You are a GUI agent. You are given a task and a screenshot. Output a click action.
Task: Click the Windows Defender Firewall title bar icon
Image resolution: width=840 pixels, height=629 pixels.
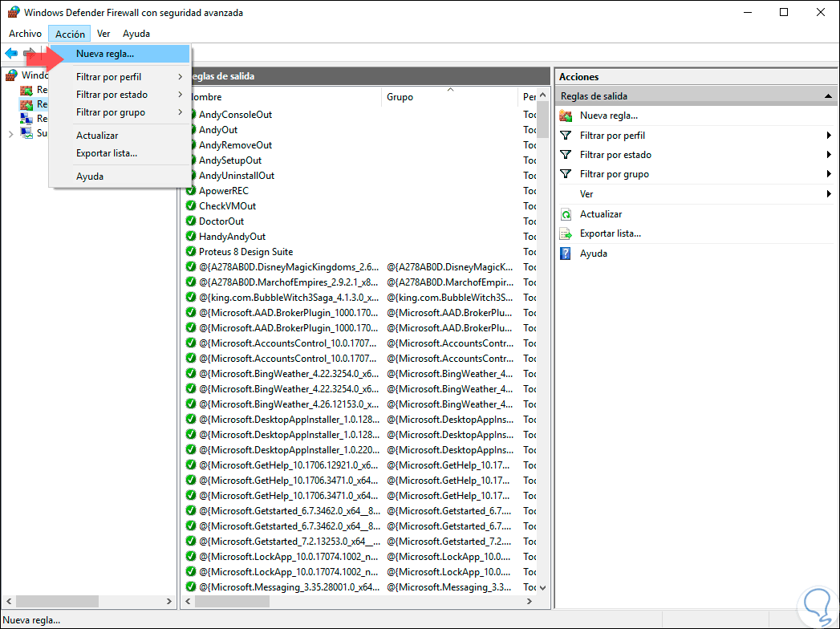click(14, 12)
